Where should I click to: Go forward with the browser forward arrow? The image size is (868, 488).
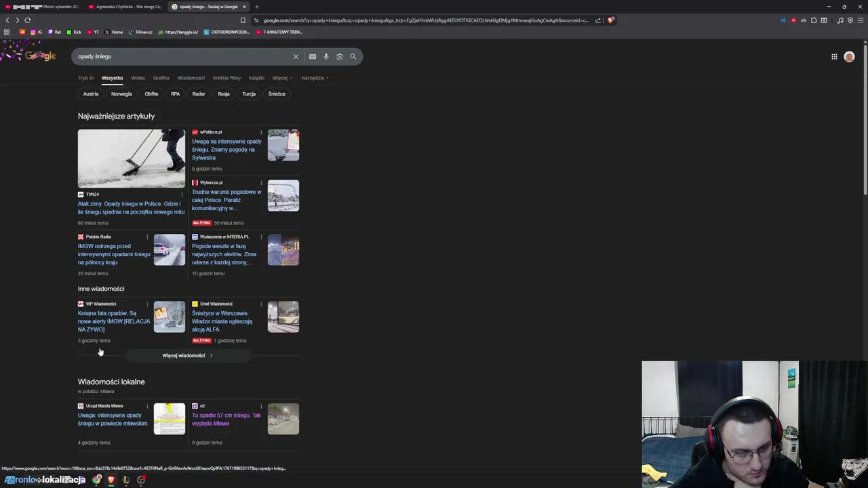(18, 20)
